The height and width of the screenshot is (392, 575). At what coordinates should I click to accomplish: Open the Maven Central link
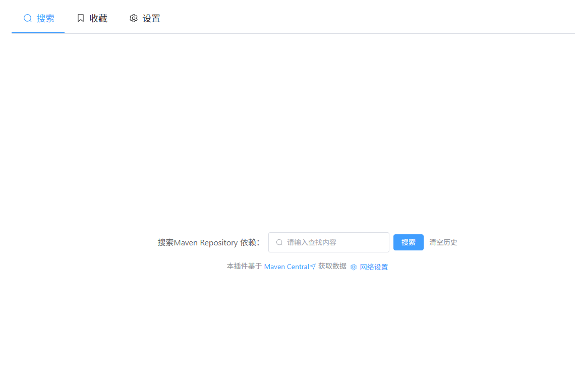pos(287,267)
